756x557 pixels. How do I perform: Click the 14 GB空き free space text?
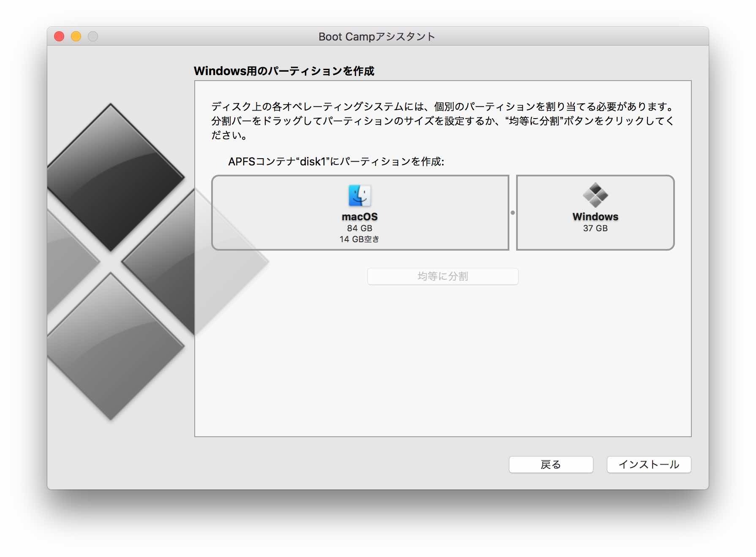coord(359,239)
